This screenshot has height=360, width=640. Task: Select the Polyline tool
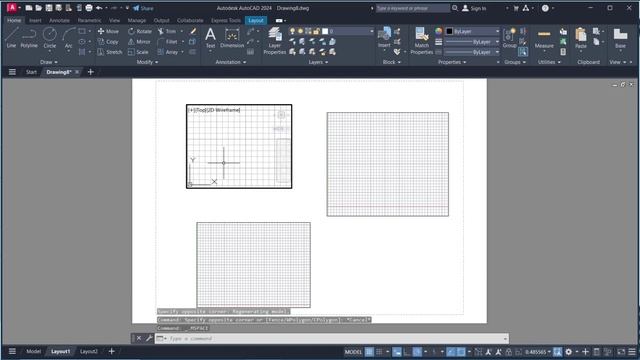point(29,38)
